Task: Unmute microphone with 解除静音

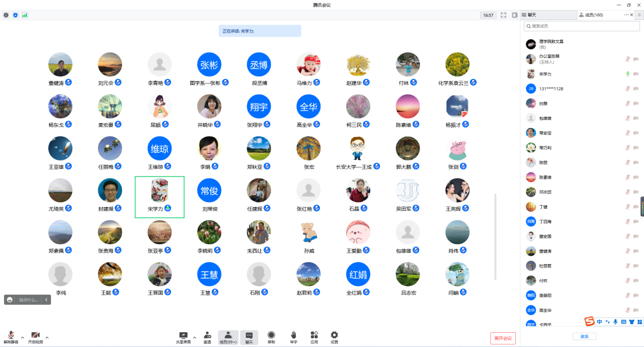Action: [x=11, y=337]
